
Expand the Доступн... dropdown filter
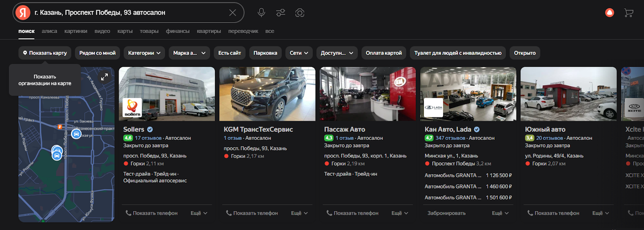click(x=337, y=53)
